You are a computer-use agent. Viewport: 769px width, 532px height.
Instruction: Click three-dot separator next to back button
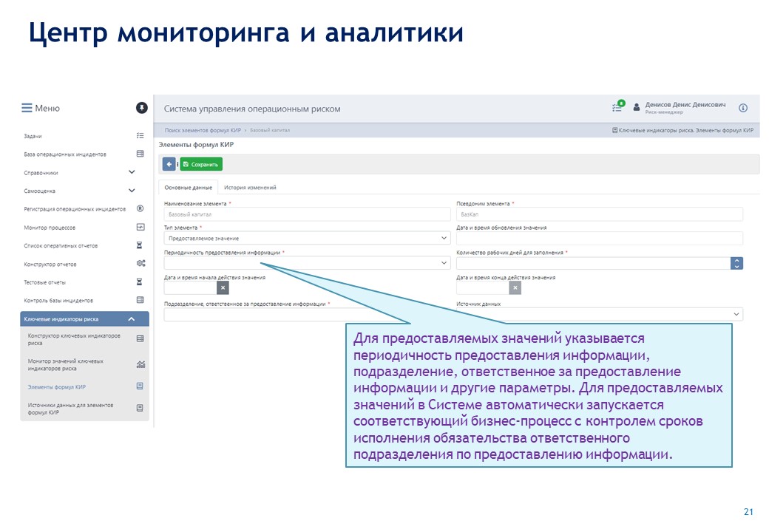click(177, 164)
